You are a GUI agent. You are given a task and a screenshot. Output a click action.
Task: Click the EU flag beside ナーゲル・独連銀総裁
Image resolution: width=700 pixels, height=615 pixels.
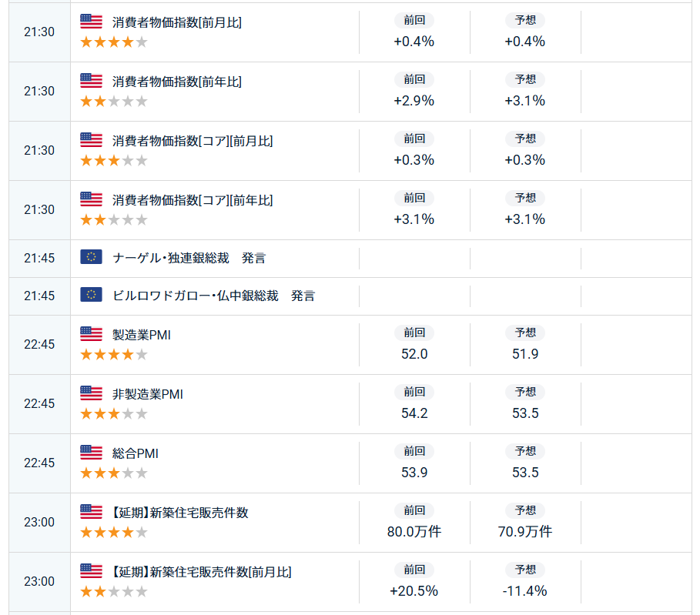point(91,257)
